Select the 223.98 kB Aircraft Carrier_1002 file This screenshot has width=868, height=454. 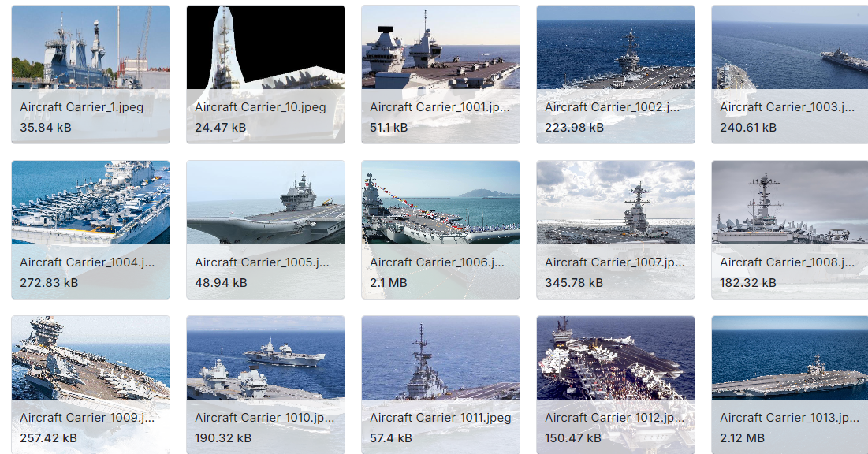tap(616, 75)
